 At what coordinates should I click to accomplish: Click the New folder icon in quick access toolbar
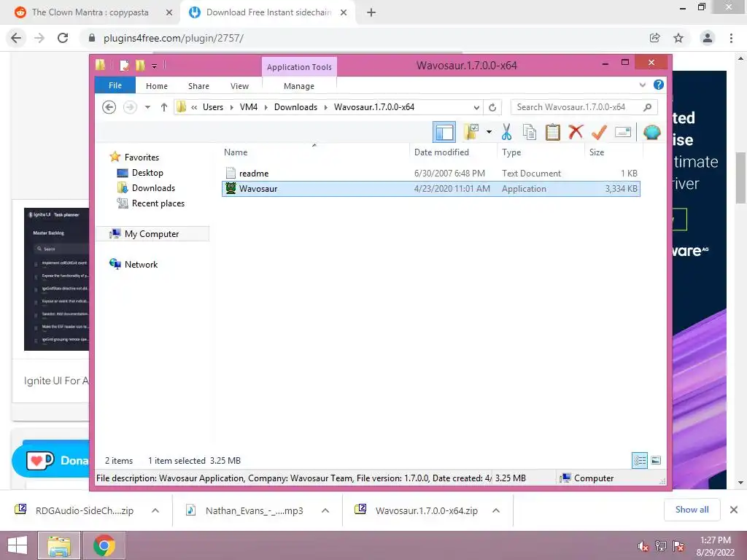click(x=140, y=66)
